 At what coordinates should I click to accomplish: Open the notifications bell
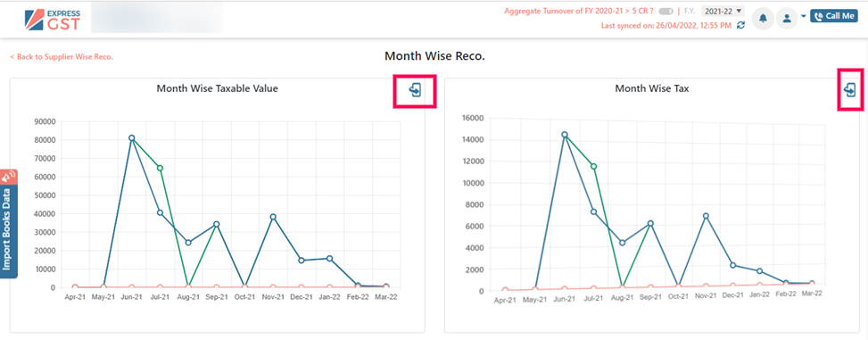point(763,18)
